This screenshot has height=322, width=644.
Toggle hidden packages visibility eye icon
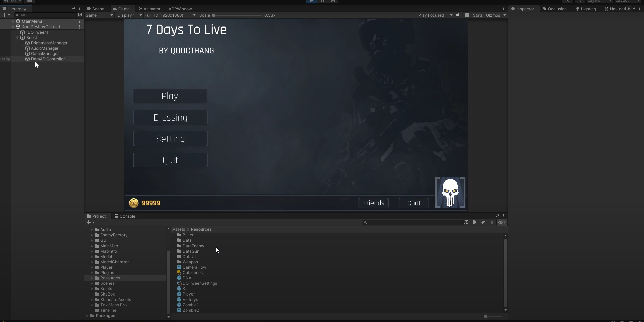pyautogui.click(x=502, y=222)
